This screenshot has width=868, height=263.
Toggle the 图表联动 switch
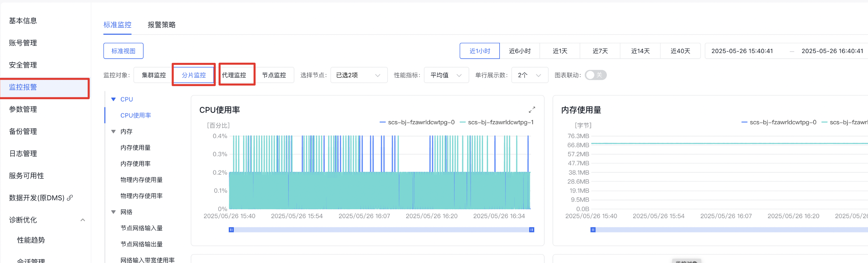(x=595, y=75)
